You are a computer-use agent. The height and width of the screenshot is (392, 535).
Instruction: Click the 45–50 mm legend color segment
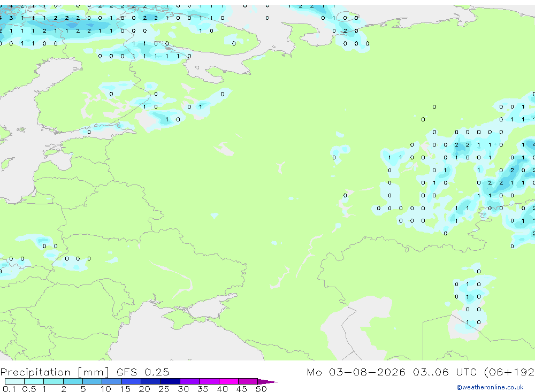point(248,381)
